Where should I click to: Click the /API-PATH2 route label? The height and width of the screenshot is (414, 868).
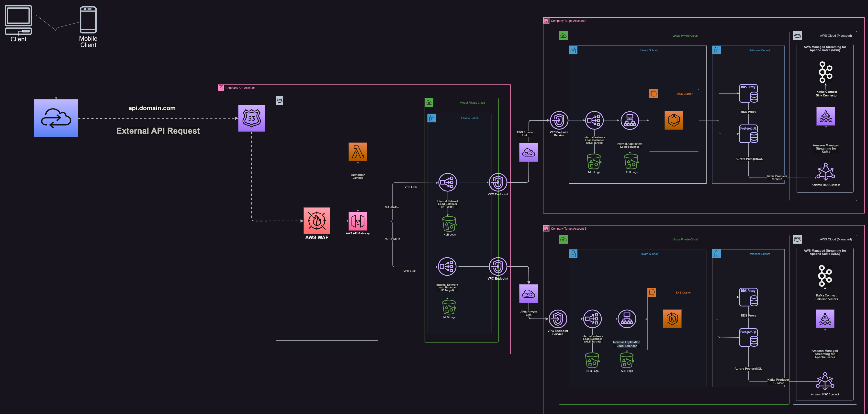392,239
